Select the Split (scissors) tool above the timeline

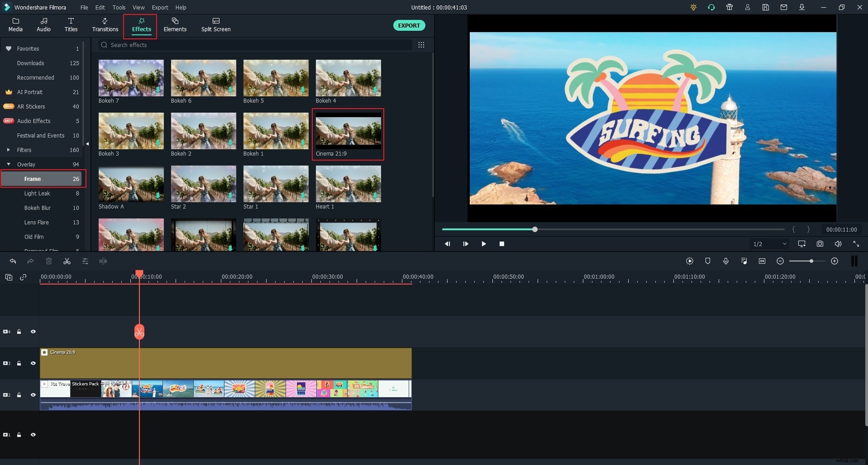(x=67, y=261)
